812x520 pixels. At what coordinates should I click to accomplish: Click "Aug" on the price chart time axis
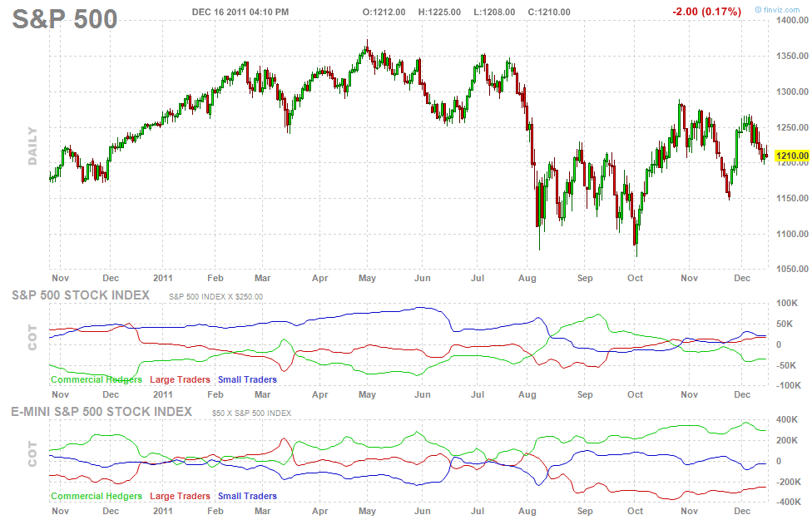527,278
